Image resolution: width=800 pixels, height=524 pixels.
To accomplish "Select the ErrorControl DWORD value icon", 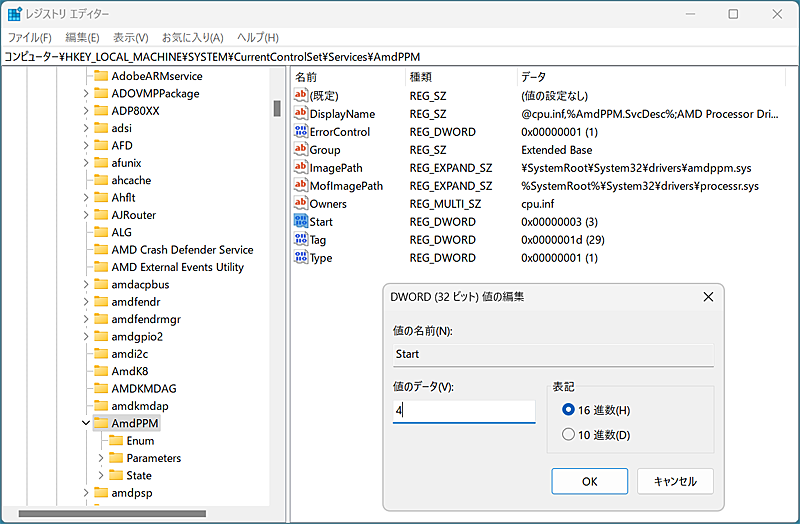I will tap(301, 131).
